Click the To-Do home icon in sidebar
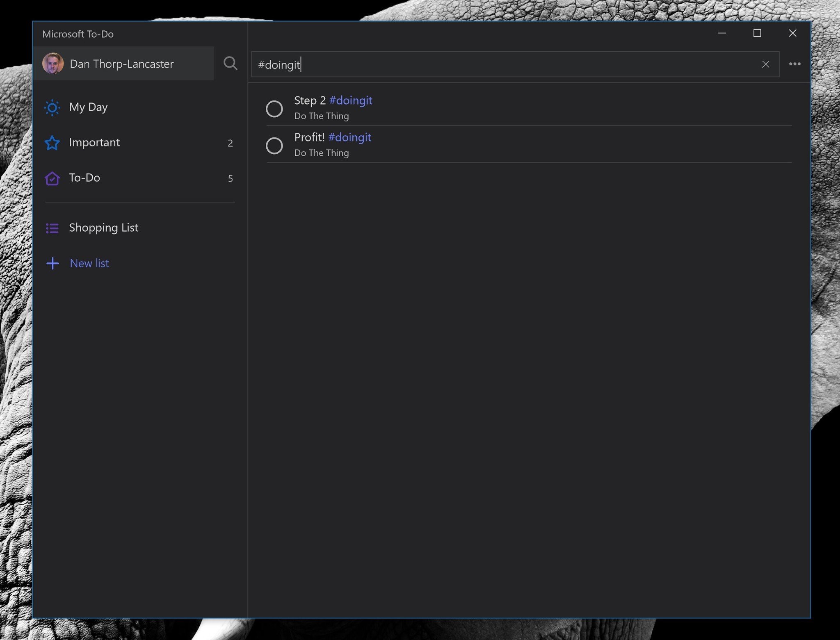This screenshot has height=640, width=840. (x=52, y=178)
